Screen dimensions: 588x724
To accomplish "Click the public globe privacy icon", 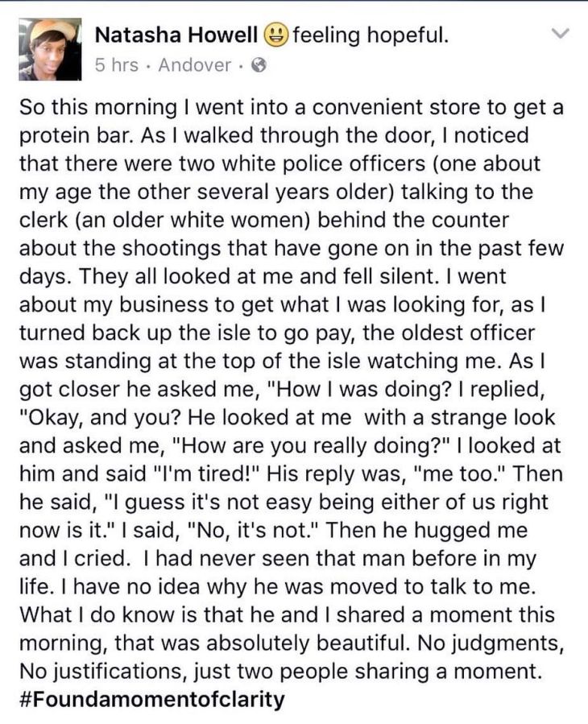I will pos(259,66).
